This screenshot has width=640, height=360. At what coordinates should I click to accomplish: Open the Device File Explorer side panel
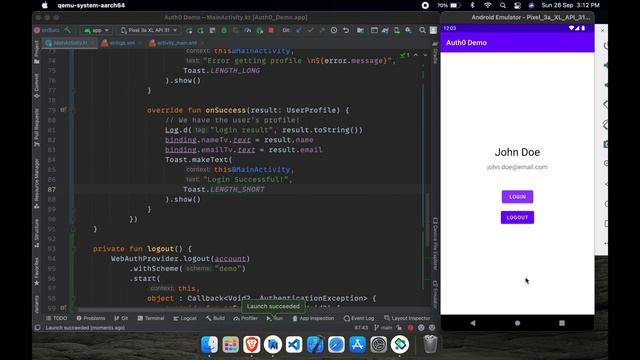coord(435,244)
